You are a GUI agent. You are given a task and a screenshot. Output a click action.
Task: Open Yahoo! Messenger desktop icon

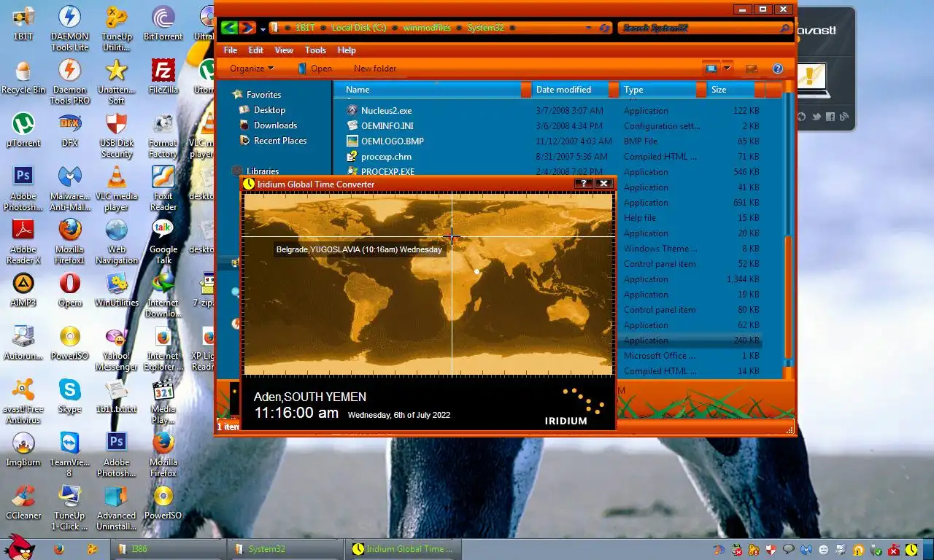[116, 348]
